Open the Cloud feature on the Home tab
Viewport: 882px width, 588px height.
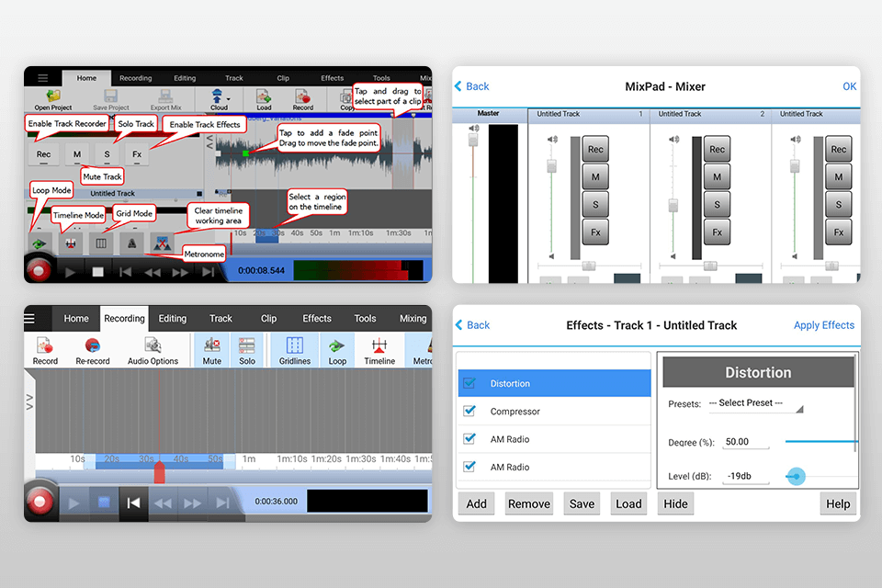[219, 97]
